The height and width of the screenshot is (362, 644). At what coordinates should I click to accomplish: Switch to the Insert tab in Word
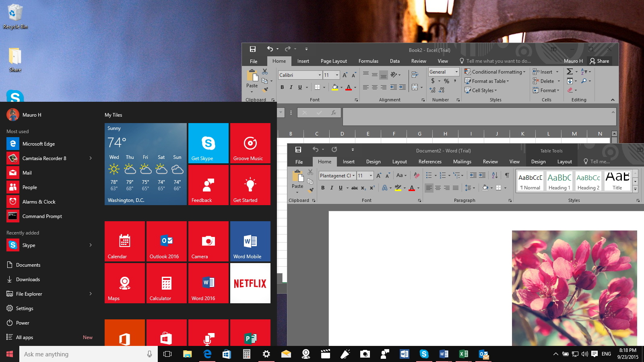tap(349, 162)
